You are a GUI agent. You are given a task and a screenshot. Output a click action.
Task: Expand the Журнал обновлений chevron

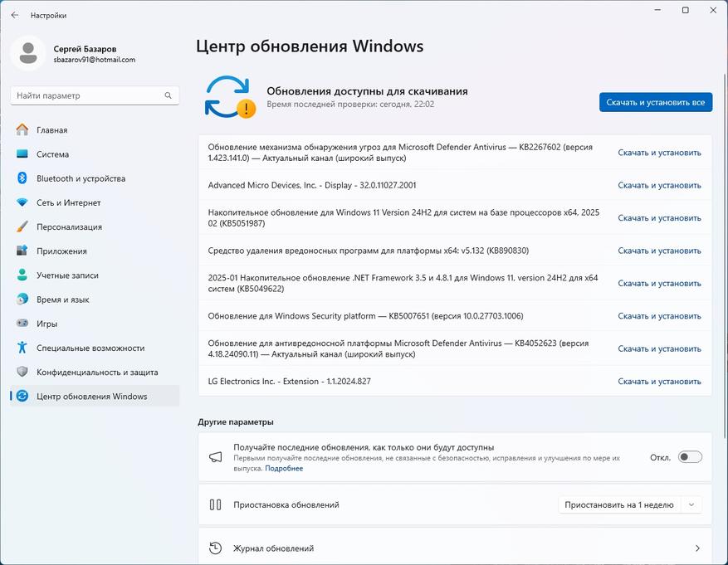click(x=697, y=548)
